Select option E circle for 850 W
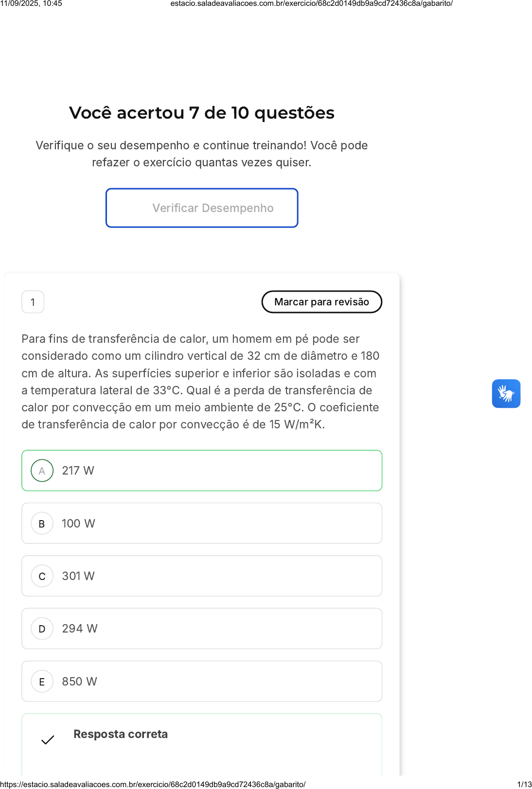This screenshot has height=789, width=532. (x=42, y=682)
